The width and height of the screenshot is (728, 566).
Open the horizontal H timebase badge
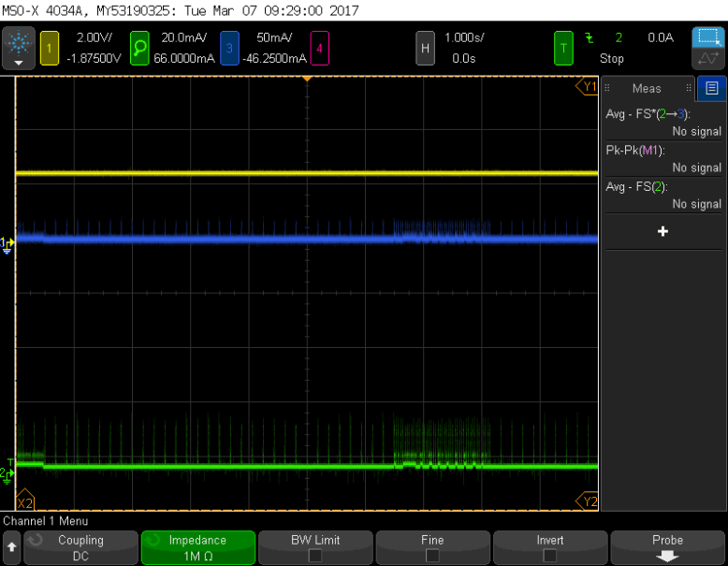coord(425,48)
